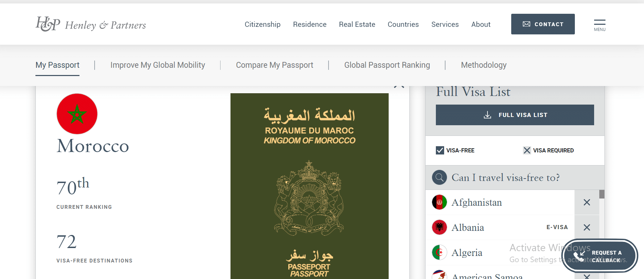644x279 pixels.
Task: Switch to Improve My Global Mobility tab
Action: point(158,65)
